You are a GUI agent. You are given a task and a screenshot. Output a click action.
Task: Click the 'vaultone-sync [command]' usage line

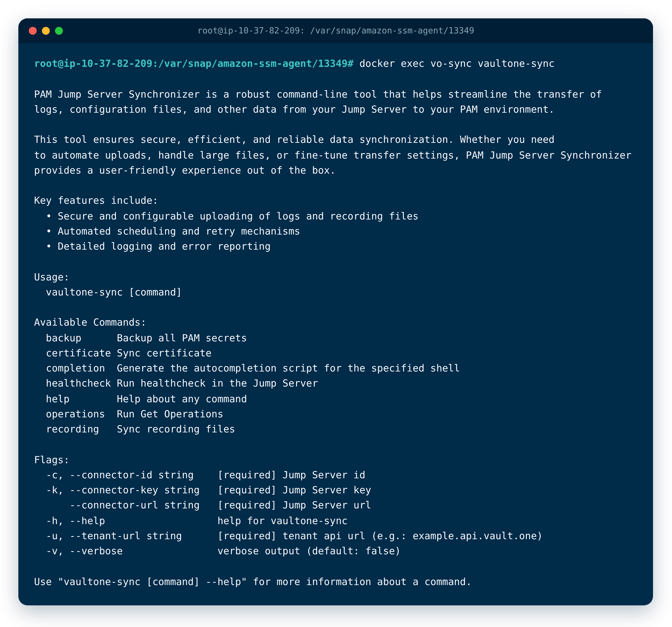[114, 292]
